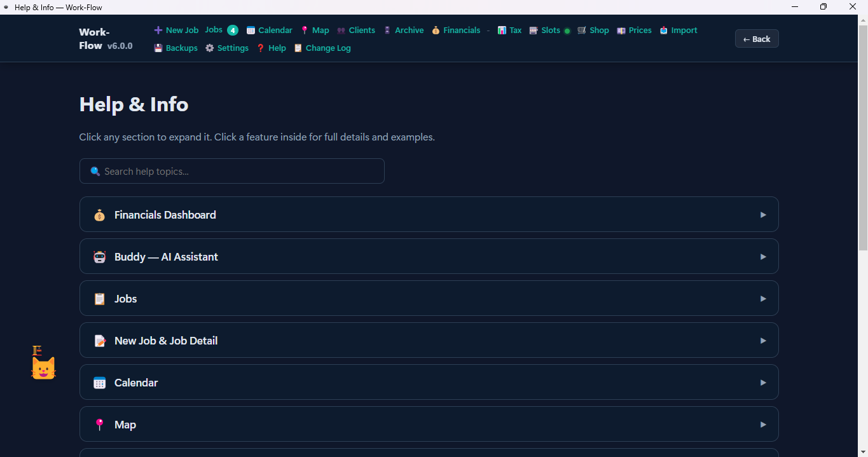
Task: Open the Clients nav link
Action: (x=356, y=30)
